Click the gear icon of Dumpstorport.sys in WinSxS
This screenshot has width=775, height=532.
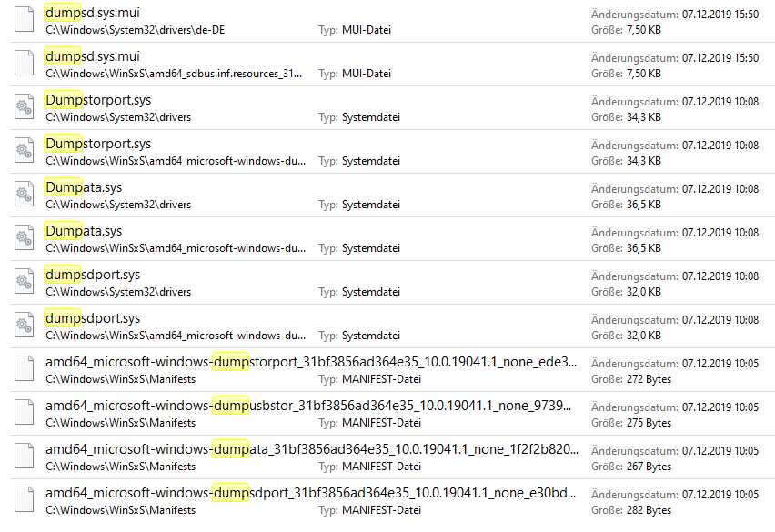pos(25,150)
